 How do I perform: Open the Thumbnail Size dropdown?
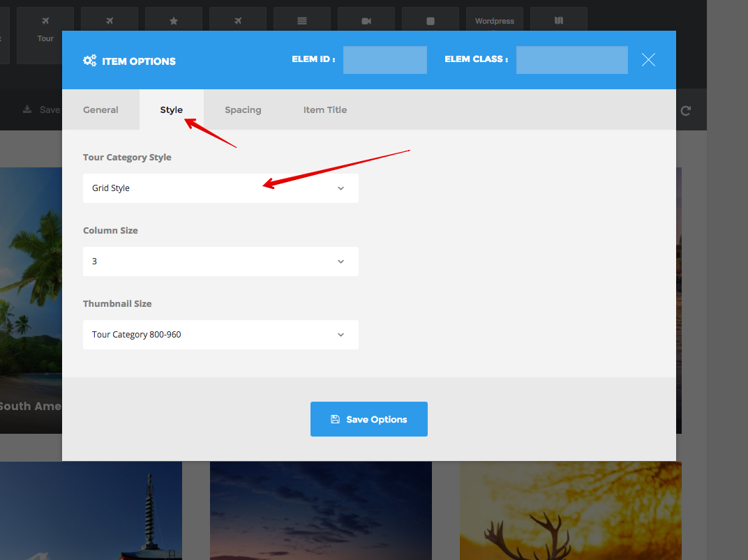pyautogui.click(x=220, y=335)
